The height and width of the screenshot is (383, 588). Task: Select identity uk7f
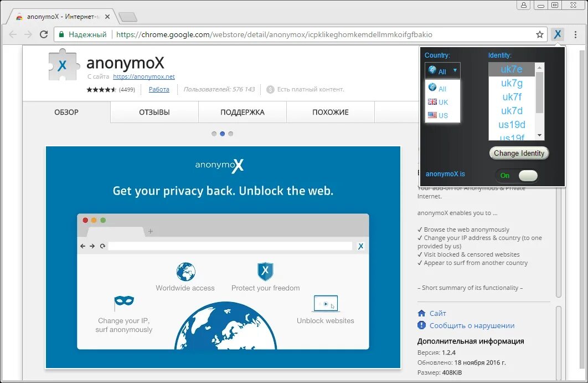click(512, 97)
